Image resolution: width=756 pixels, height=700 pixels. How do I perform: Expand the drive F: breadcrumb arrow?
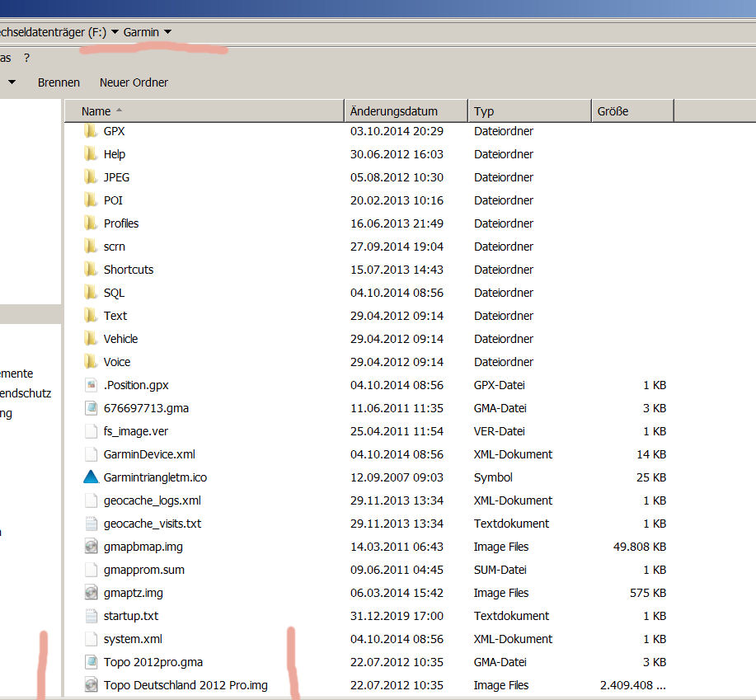[115, 32]
